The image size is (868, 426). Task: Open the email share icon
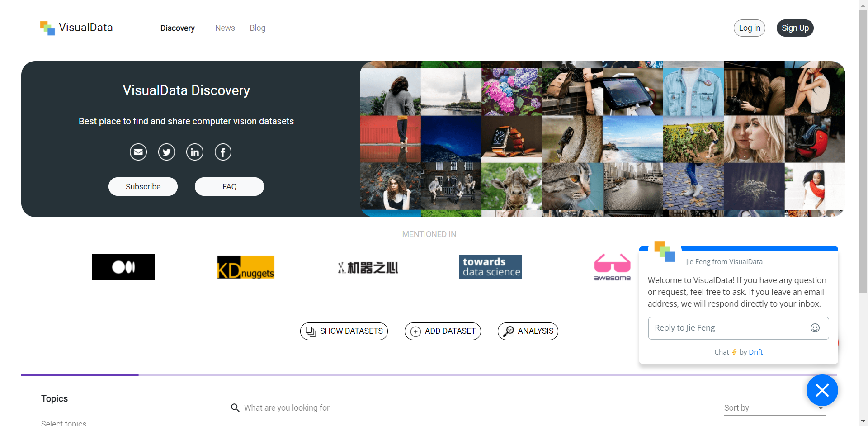[x=138, y=152]
